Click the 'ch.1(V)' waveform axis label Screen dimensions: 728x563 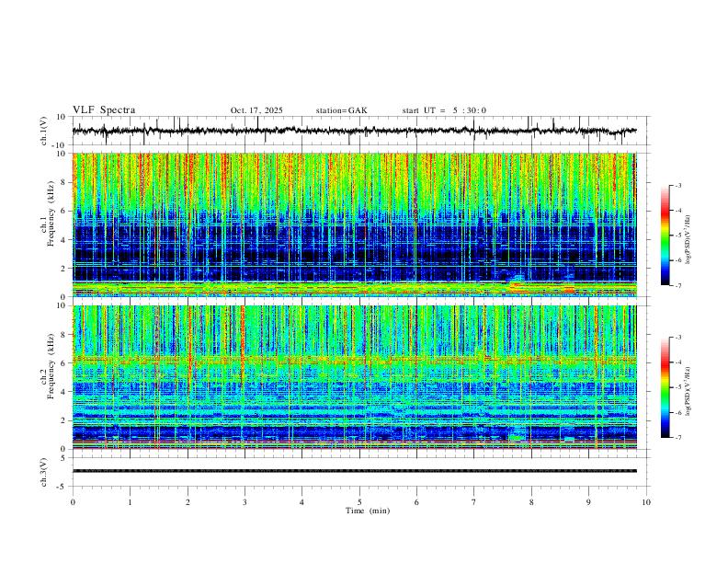click(44, 131)
